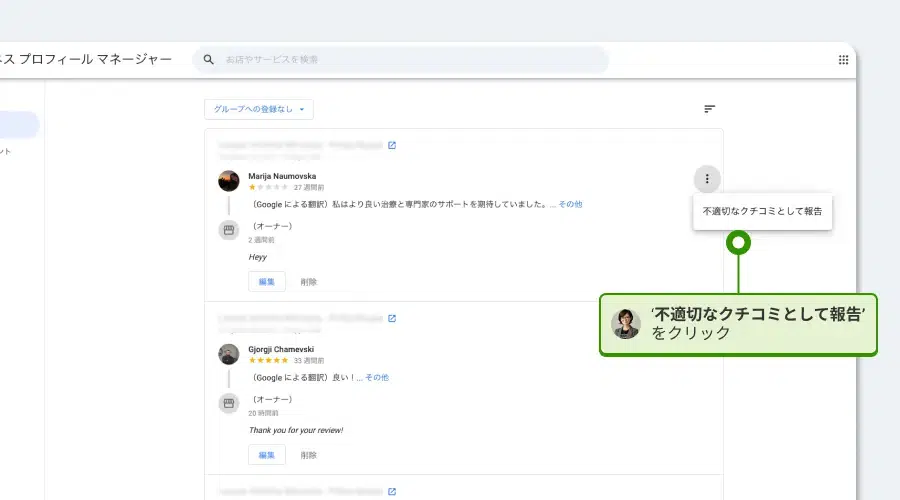Click the Thank you for your review! text
The width and height of the screenshot is (900, 500).
tap(296, 431)
